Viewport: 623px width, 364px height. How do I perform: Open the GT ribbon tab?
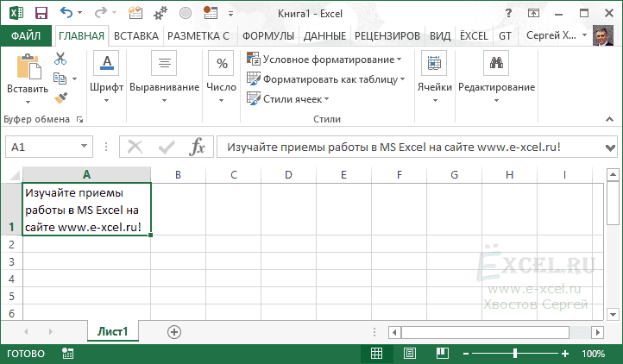tap(505, 35)
